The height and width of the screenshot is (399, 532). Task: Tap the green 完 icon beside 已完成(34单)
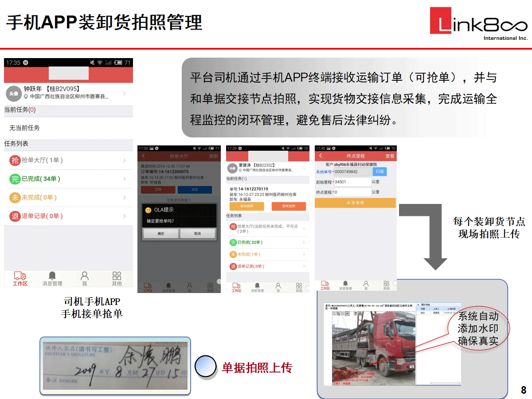[15, 179]
